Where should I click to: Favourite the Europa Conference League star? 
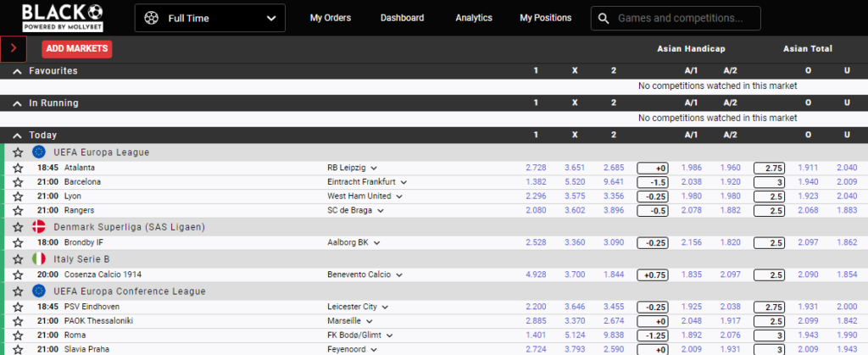[18, 291]
